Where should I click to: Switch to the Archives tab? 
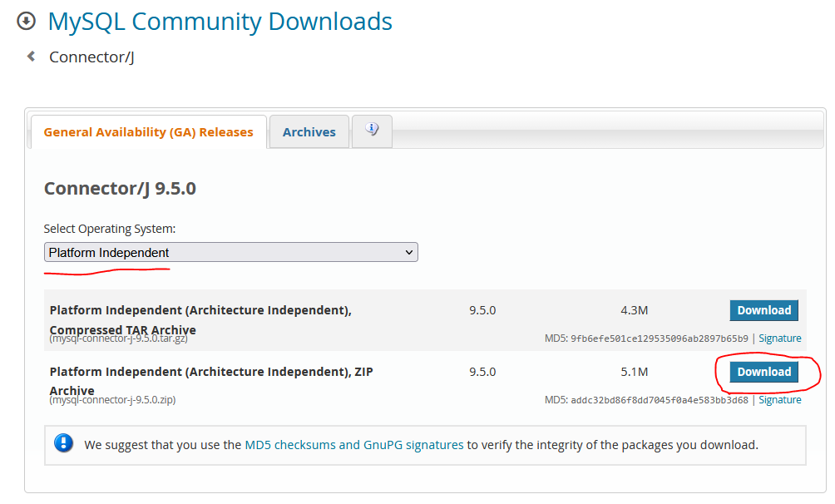309,132
